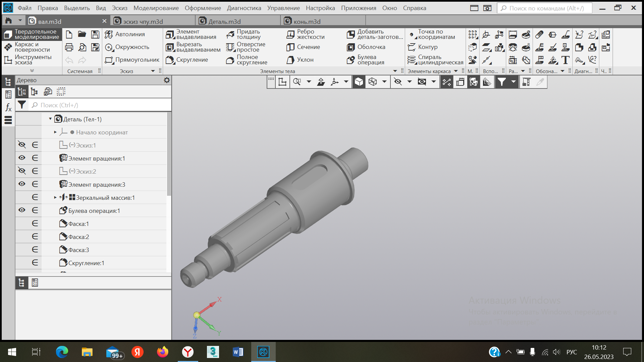Click the Boolean operation tool icon
Image resolution: width=644 pixels, height=362 pixels.
[351, 60]
